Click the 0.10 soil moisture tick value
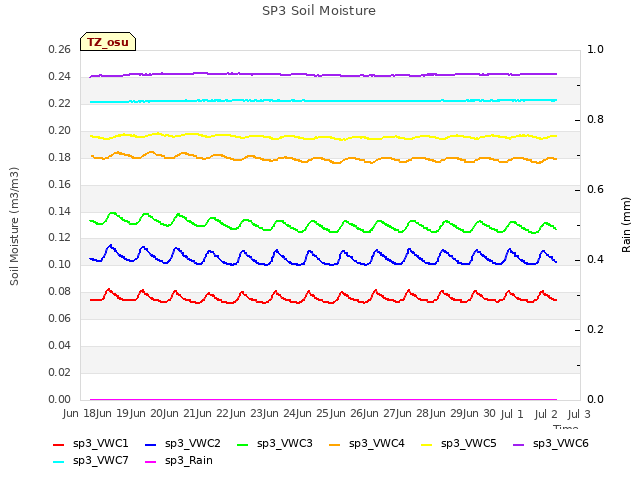This screenshot has width=640, height=480. [x=60, y=264]
